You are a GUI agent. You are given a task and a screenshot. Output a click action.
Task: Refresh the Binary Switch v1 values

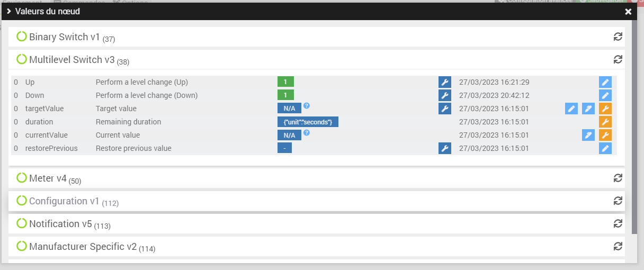617,37
